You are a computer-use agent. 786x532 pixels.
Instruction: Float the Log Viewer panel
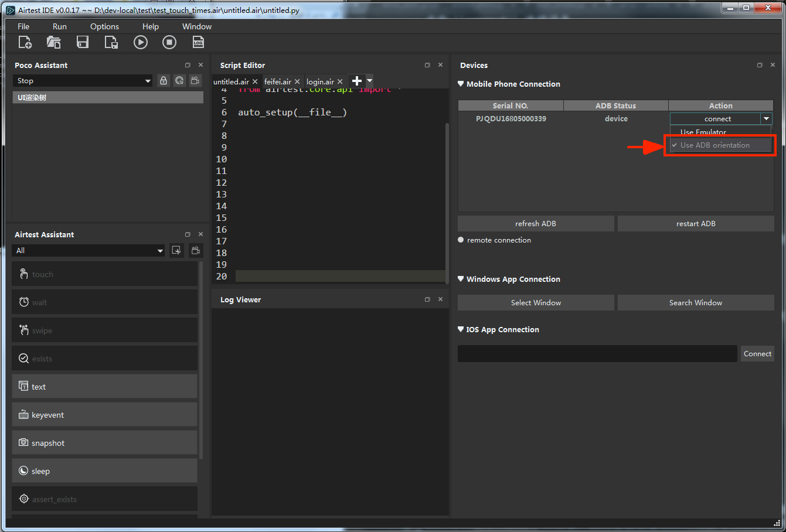(x=427, y=299)
